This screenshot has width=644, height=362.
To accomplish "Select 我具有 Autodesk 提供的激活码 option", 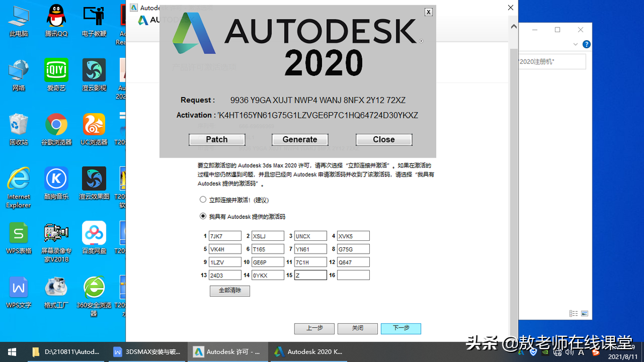I will 203,217.
